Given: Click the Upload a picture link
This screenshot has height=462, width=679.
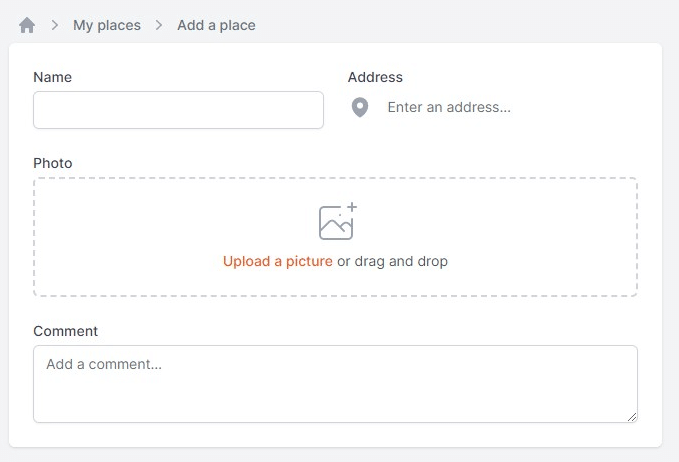Looking at the screenshot, I should (278, 261).
